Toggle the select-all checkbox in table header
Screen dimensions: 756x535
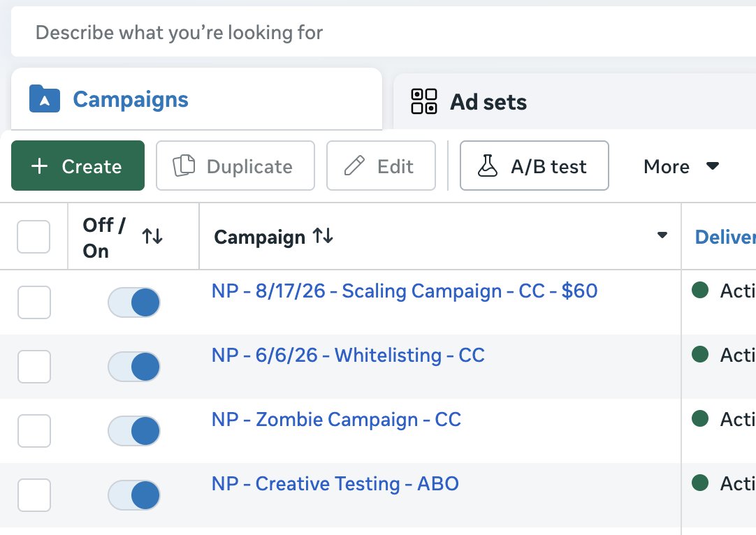34,237
